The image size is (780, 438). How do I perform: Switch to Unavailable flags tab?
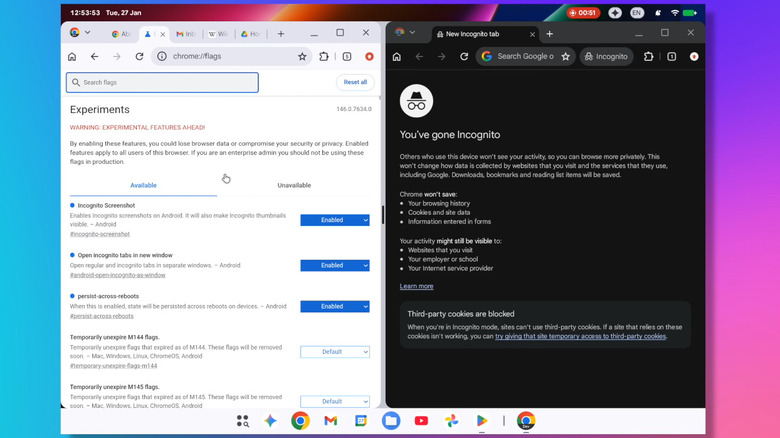click(x=294, y=185)
